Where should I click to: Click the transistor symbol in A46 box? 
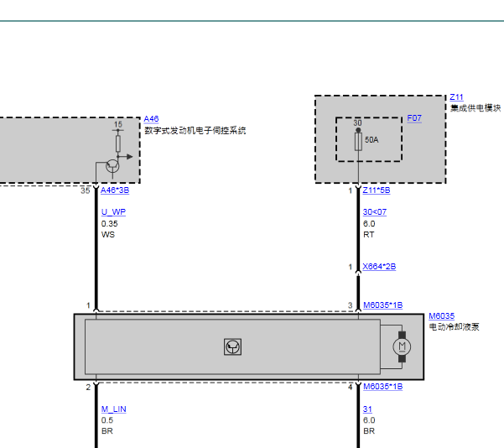click(x=112, y=167)
